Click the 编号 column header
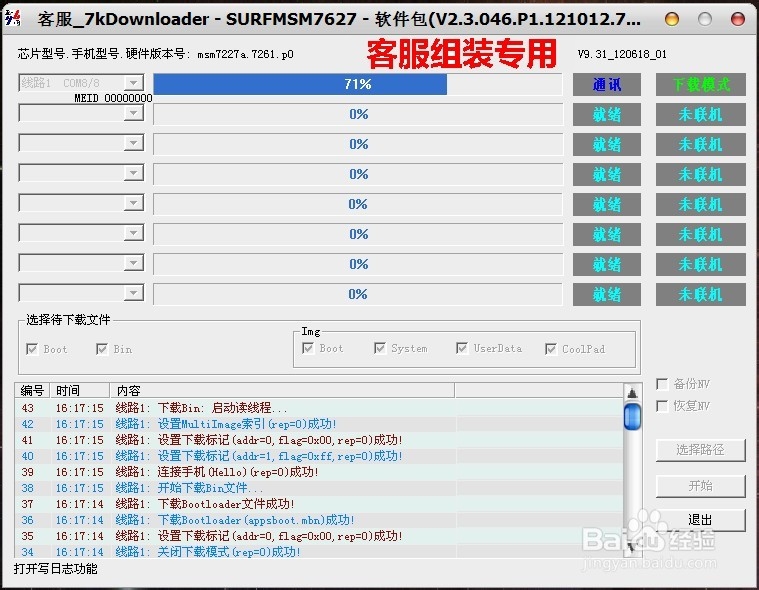 (x=32, y=390)
